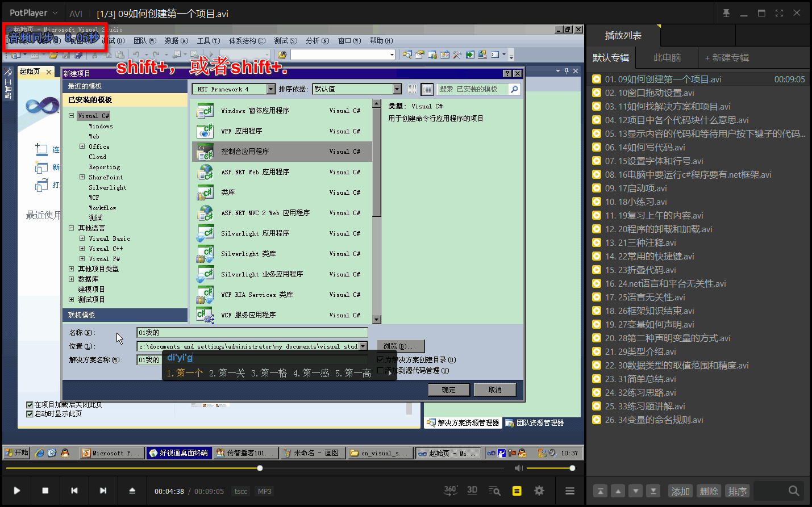Move playlist item to top
The image size is (812, 507).
click(x=600, y=491)
